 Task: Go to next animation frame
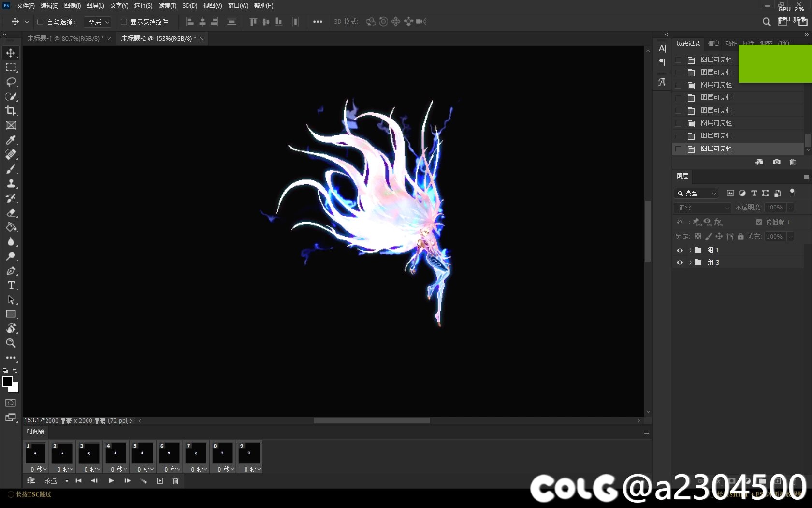click(x=127, y=481)
